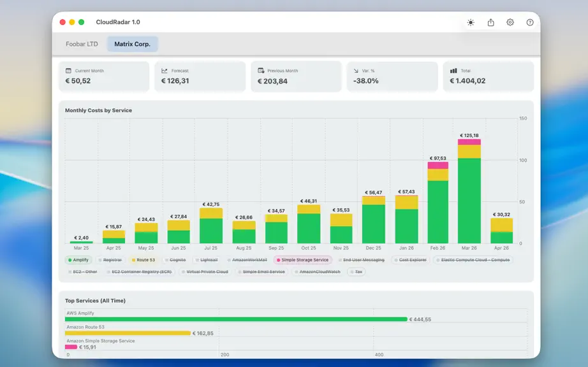Click the Var. % card
Screen dimensions: 588x367
392,76
